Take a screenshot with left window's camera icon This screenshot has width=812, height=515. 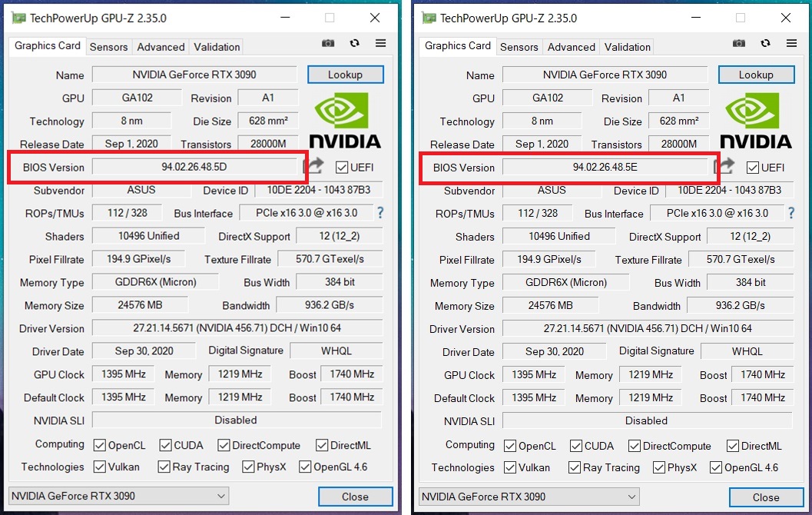(x=328, y=43)
